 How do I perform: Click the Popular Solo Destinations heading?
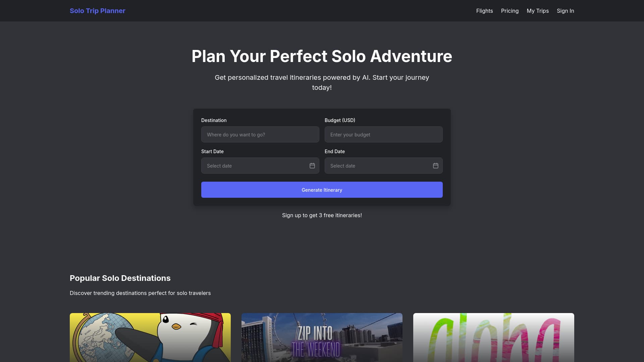click(120, 278)
